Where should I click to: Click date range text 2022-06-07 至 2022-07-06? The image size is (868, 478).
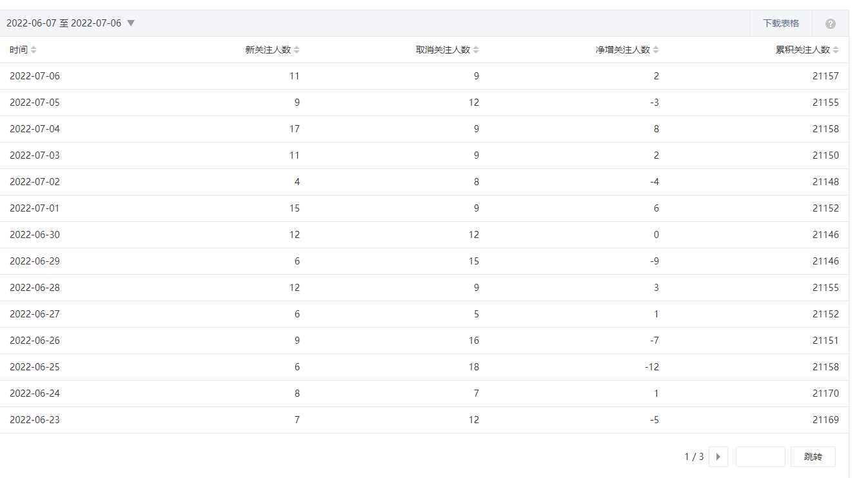tap(64, 23)
